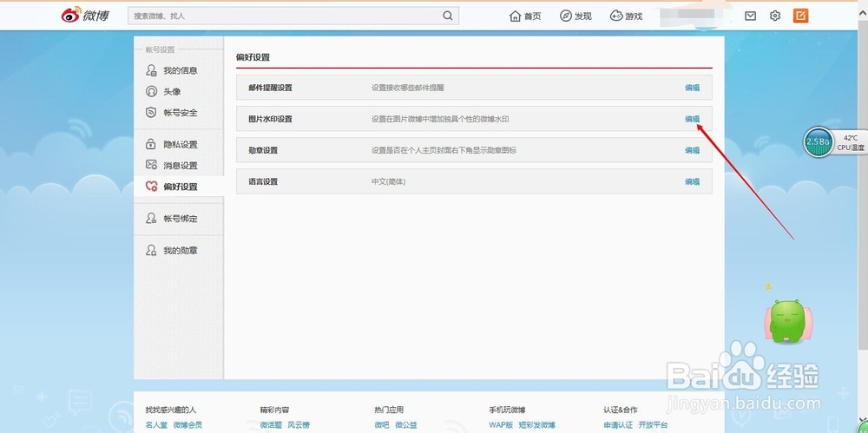Image resolution: width=868 pixels, height=433 pixels.
Task: Edit 图片水印设置 row
Action: 692,119
